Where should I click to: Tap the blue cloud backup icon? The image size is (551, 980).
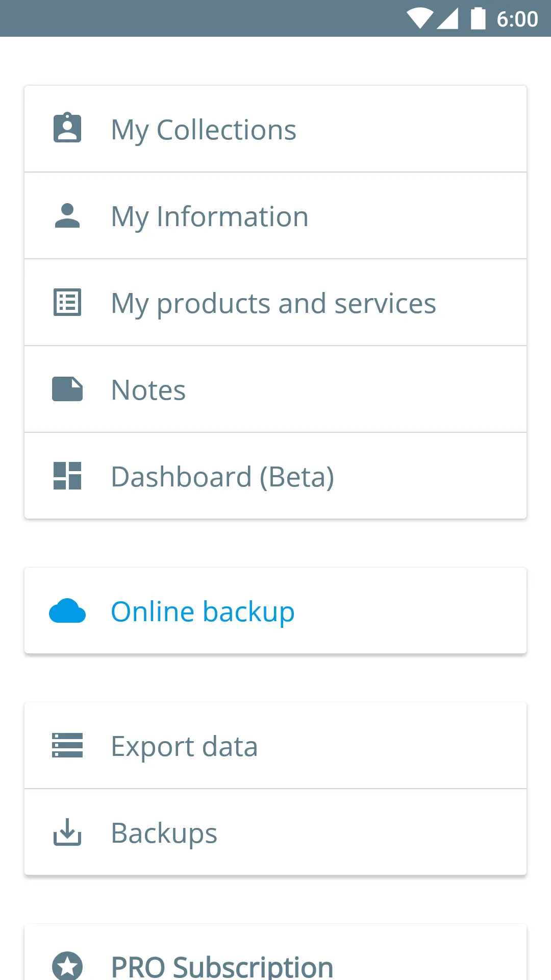tap(67, 611)
